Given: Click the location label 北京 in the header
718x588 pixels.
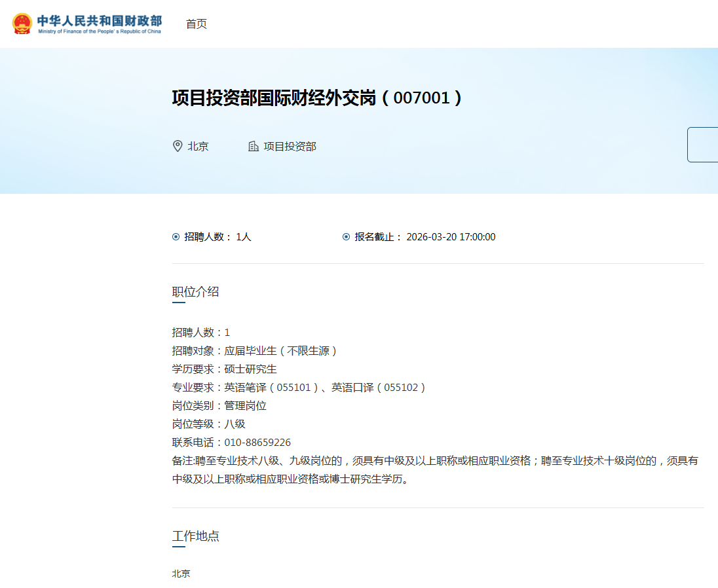Looking at the screenshot, I should 197,146.
